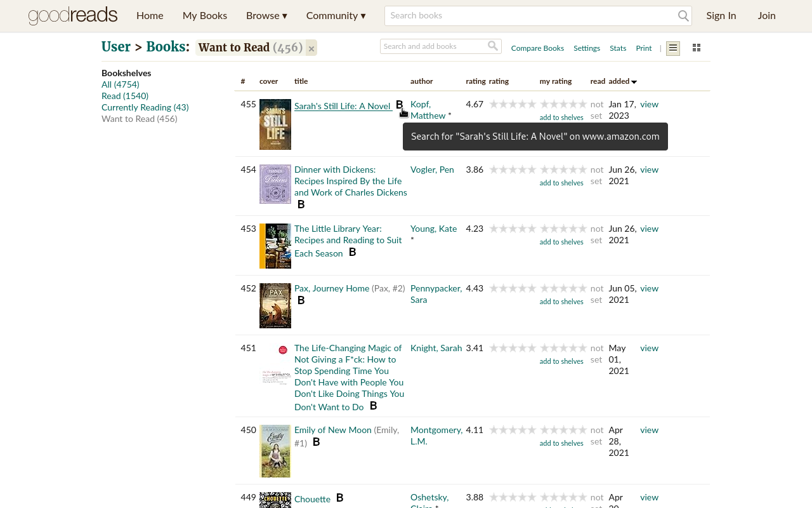The height and width of the screenshot is (508, 812).
Task: Click the B icon next to Chouette
Action: [340, 498]
